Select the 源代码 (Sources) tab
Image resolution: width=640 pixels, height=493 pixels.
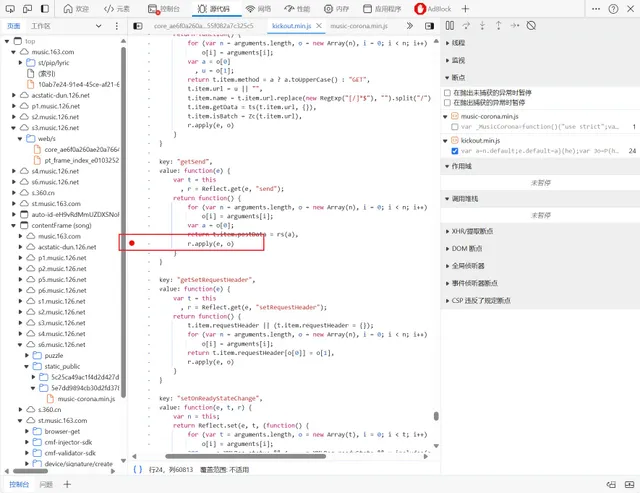(213, 9)
